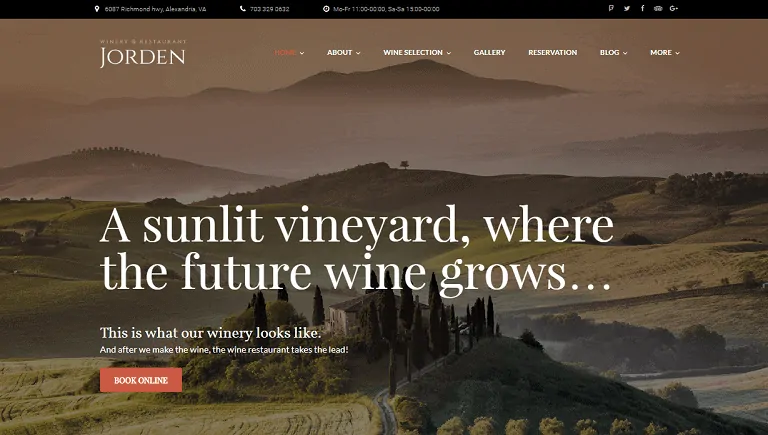Click the sunlit vineyard headline text
This screenshot has height=435, width=768.
[x=357, y=250]
